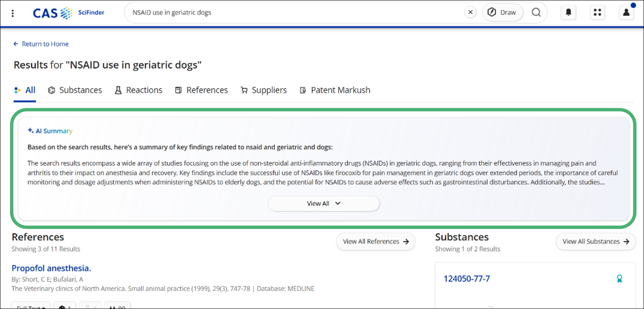Open the three-dot main menu
644x309 pixels.
(13, 13)
